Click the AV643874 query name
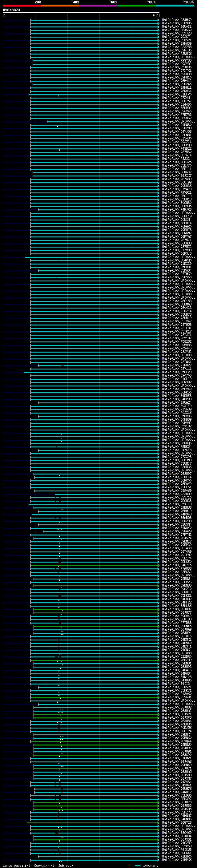197x868 pixels. tap(11, 10)
